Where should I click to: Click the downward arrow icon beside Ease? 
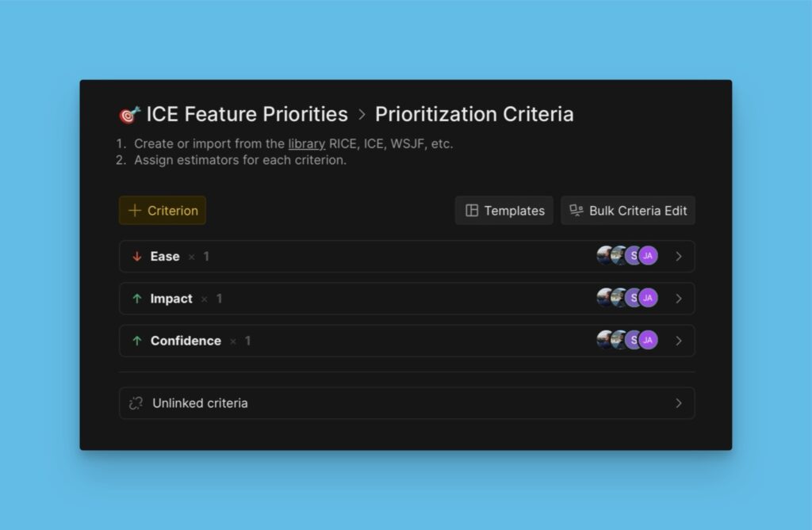137,256
